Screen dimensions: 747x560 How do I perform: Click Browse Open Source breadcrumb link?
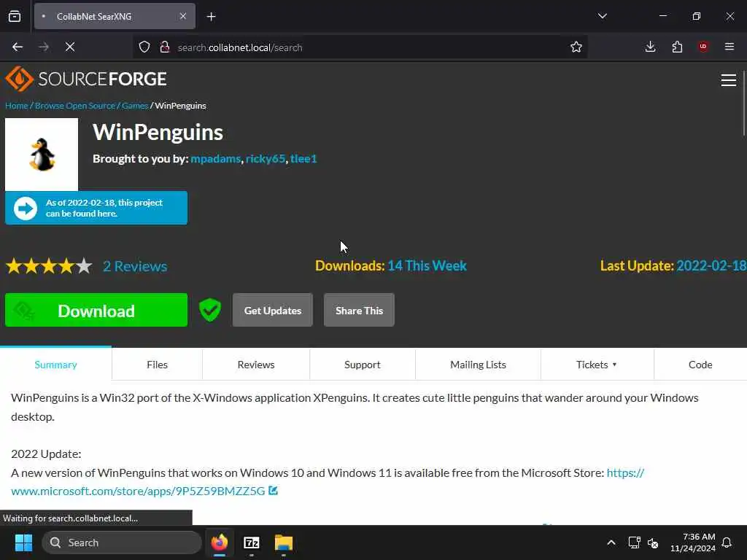coord(75,106)
